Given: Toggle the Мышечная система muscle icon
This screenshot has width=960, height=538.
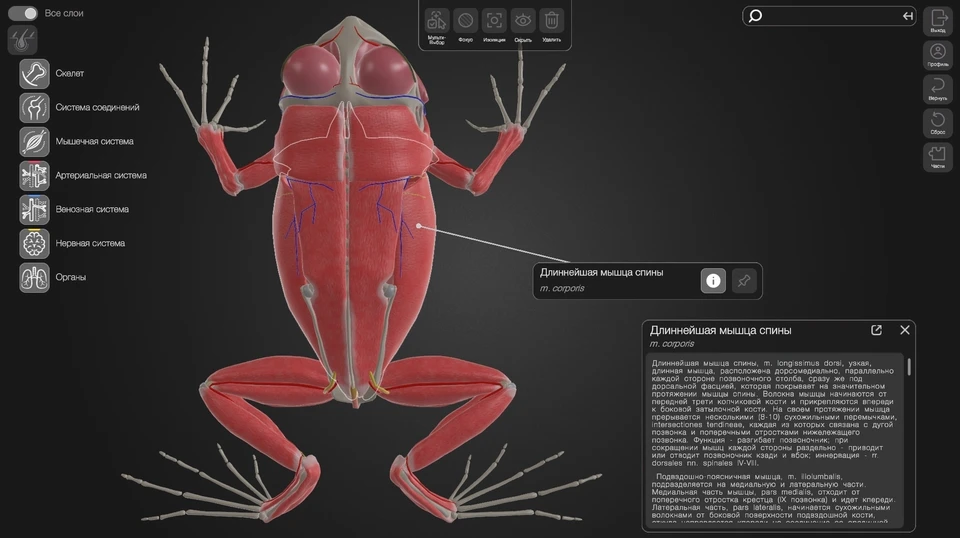Looking at the screenshot, I should (x=35, y=141).
